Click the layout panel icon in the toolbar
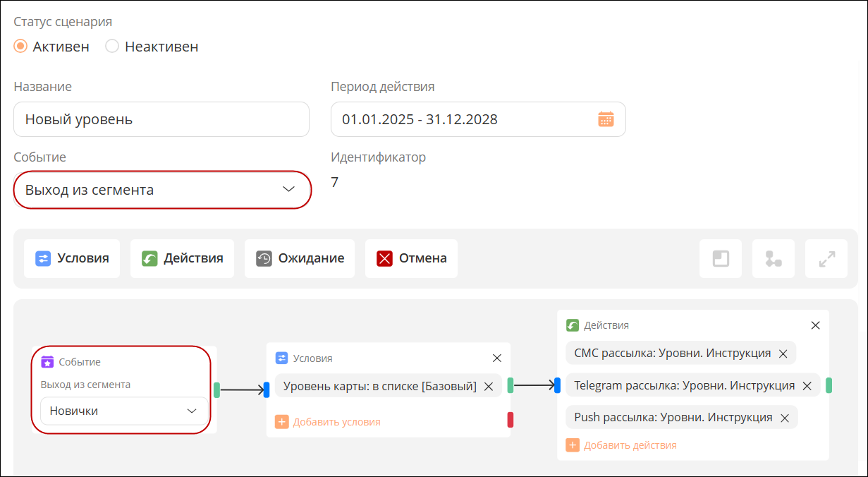This screenshot has width=868, height=477. pos(721,259)
